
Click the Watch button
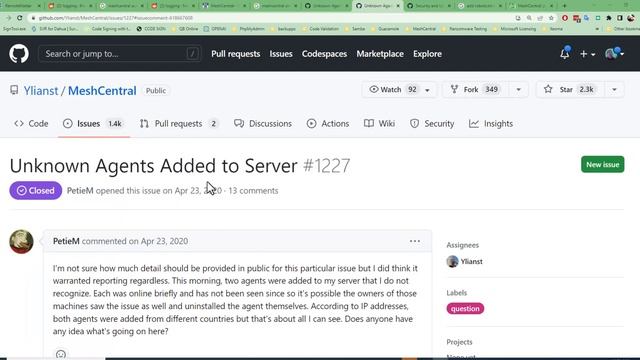point(393,89)
